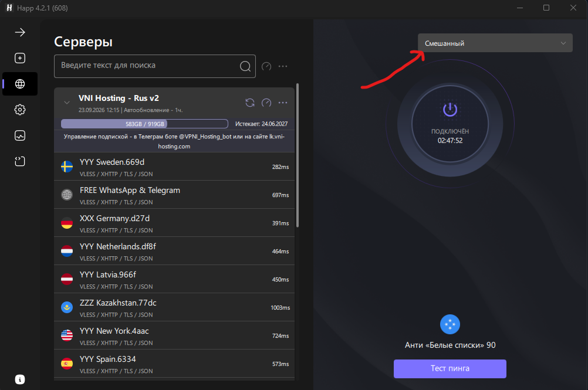Expand the sidebar with arrow icon
The width and height of the screenshot is (588, 390).
point(20,33)
